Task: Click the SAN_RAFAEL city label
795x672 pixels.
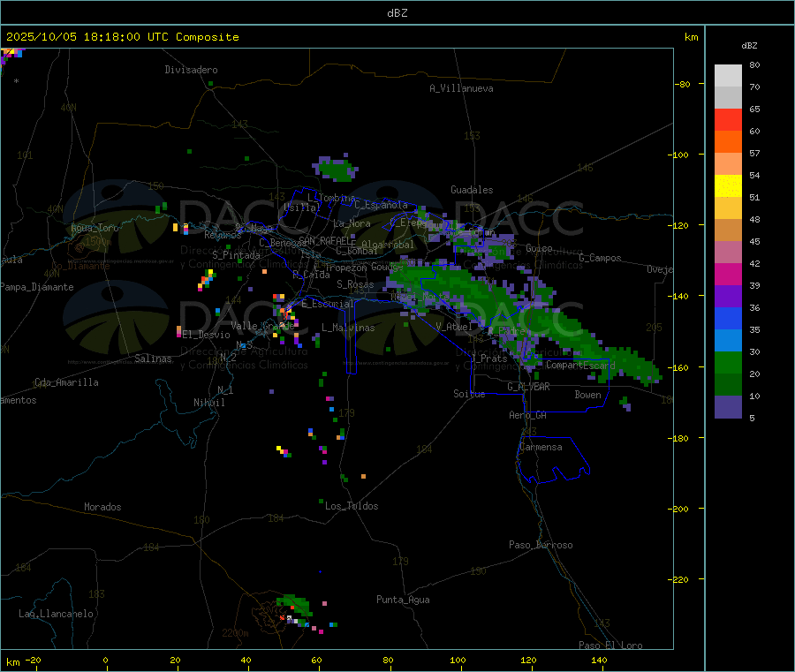Action: pos(327,240)
